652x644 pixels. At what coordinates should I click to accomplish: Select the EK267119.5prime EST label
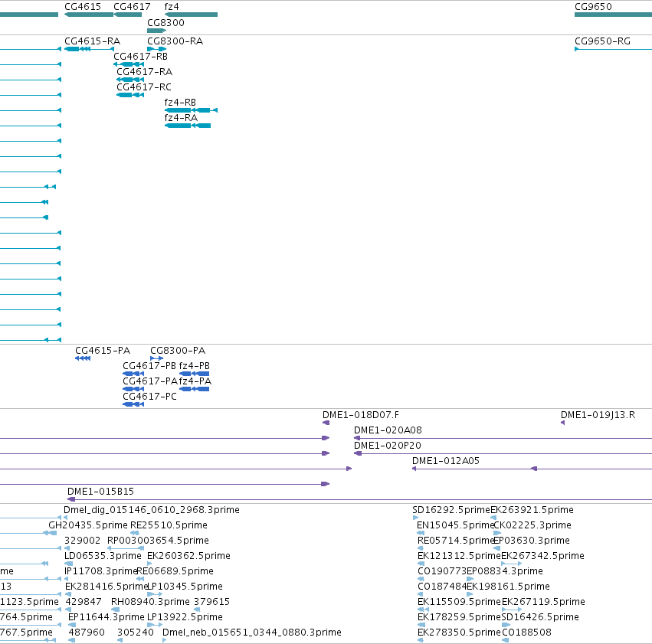coord(543,603)
